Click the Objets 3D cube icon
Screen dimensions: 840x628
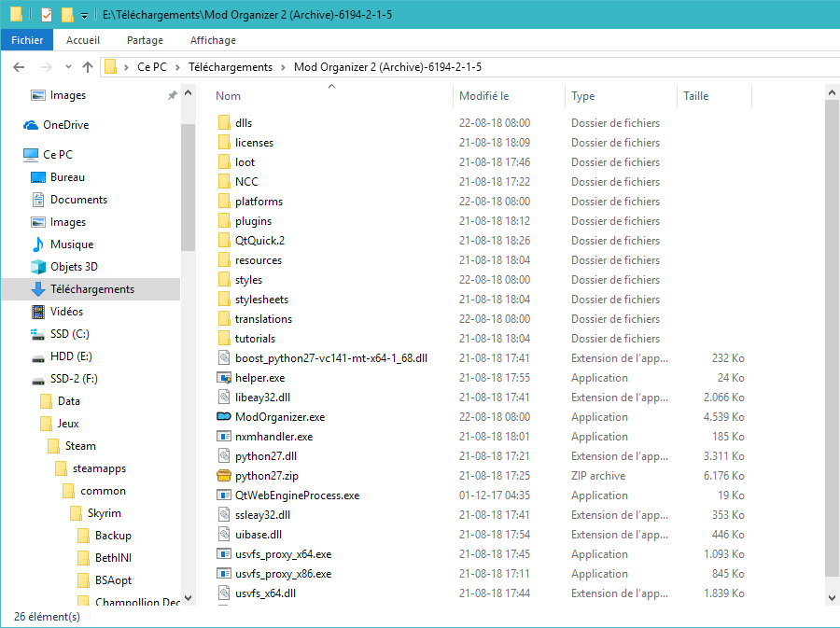pos(38,267)
